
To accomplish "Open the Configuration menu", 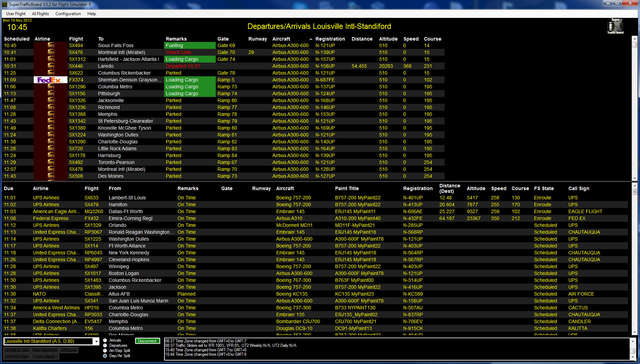I will coord(68,14).
